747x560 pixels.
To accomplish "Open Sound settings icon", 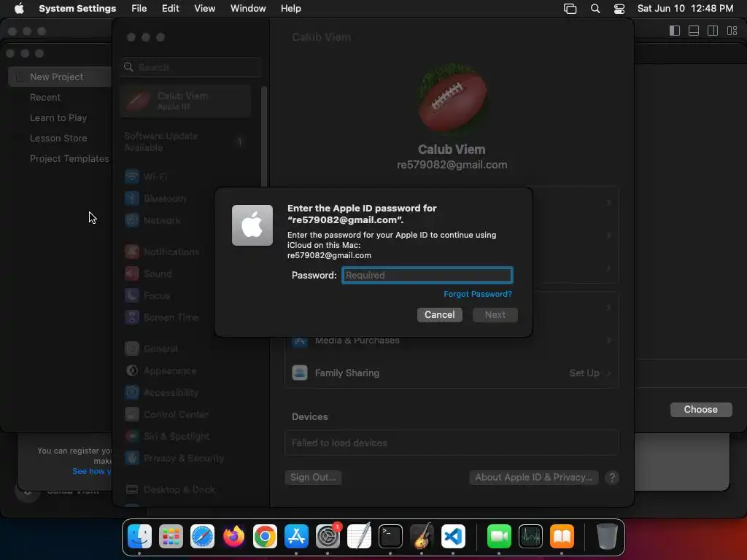I will (x=132, y=274).
